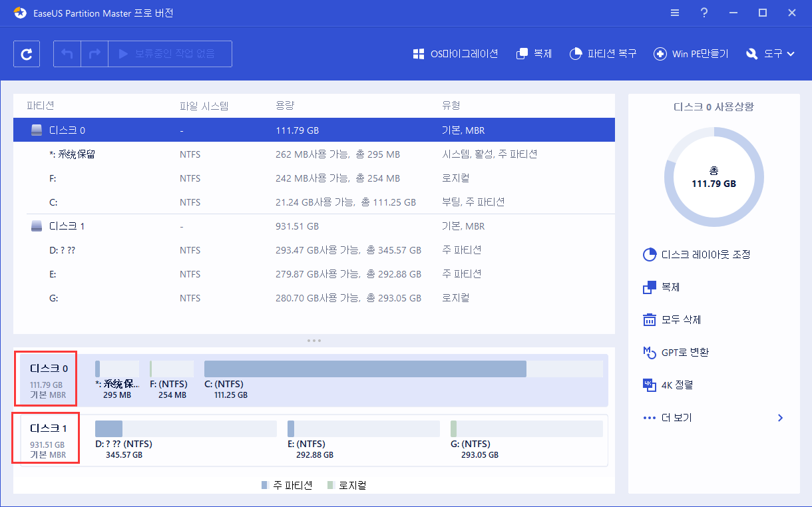Click the refresh icon in the toolbar
Image resolution: width=812 pixels, height=507 pixels.
point(27,54)
